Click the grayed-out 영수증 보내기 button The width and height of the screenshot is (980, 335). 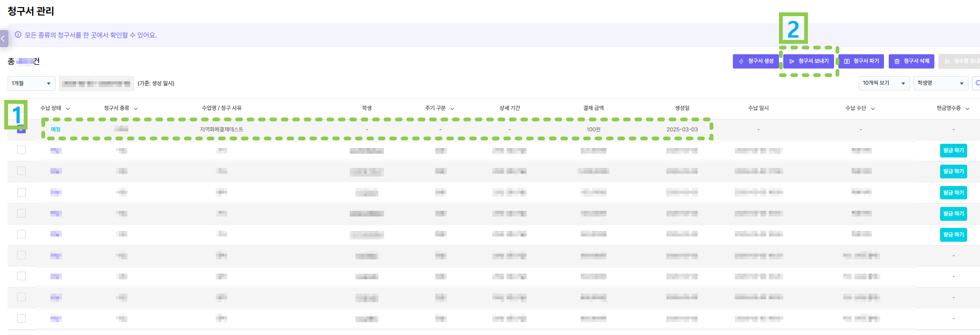pyautogui.click(x=959, y=61)
